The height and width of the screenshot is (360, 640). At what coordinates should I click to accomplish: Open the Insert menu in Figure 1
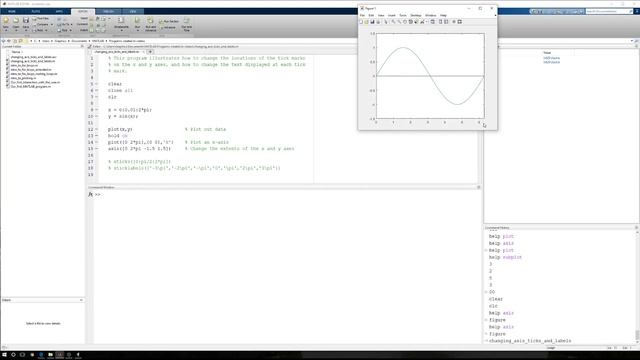pos(392,16)
